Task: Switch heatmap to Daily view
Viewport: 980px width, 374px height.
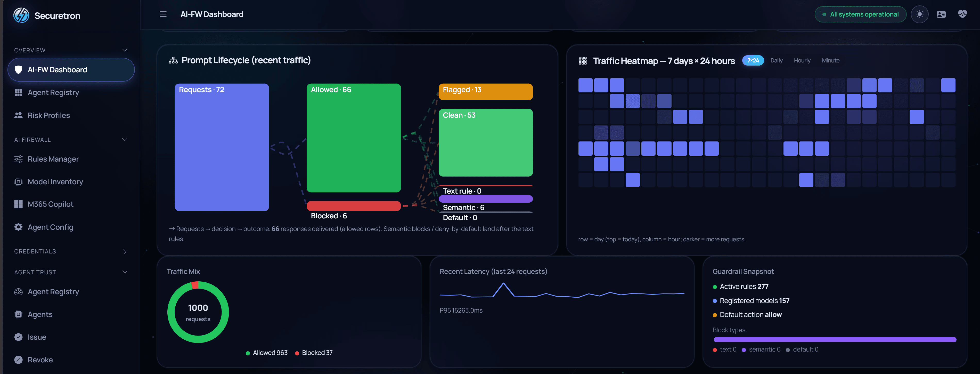Action: coord(777,61)
